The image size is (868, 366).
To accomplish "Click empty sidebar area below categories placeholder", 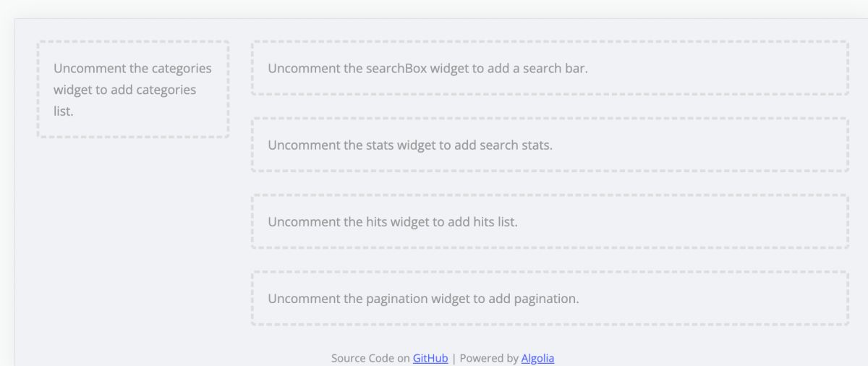I will pos(133,231).
